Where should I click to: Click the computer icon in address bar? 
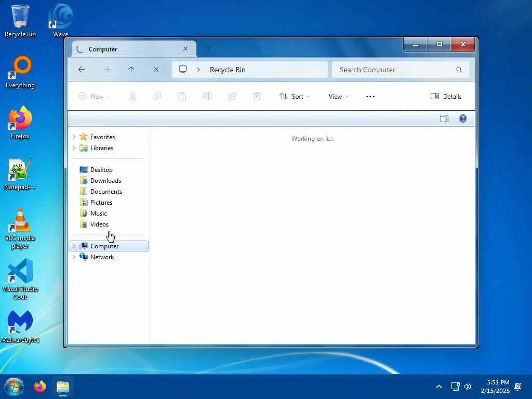183,70
